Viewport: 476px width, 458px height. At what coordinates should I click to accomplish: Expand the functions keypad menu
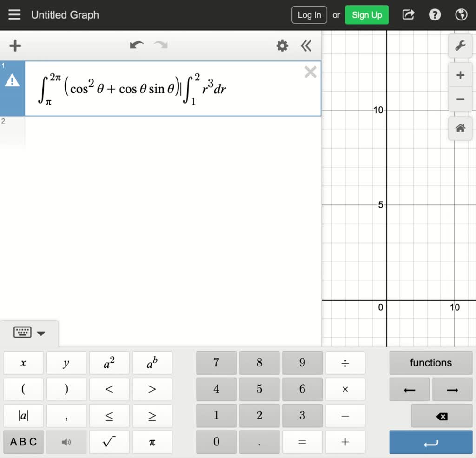click(x=430, y=363)
